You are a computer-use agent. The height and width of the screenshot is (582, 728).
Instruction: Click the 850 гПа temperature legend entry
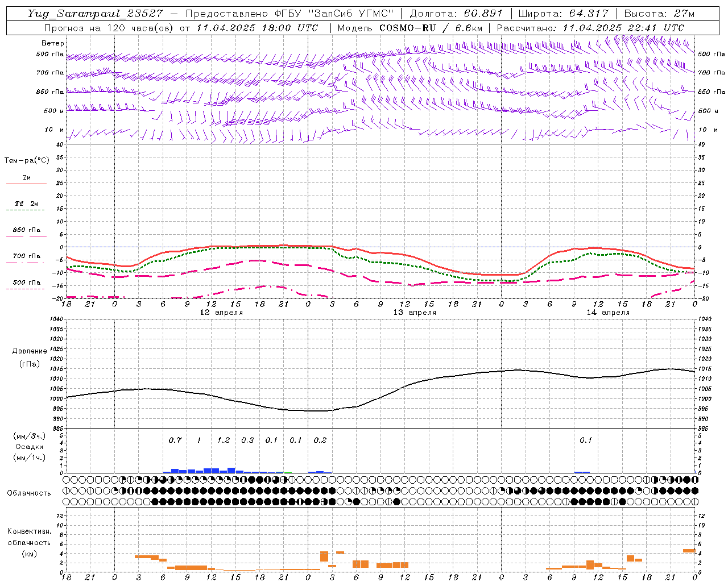pos(26,230)
